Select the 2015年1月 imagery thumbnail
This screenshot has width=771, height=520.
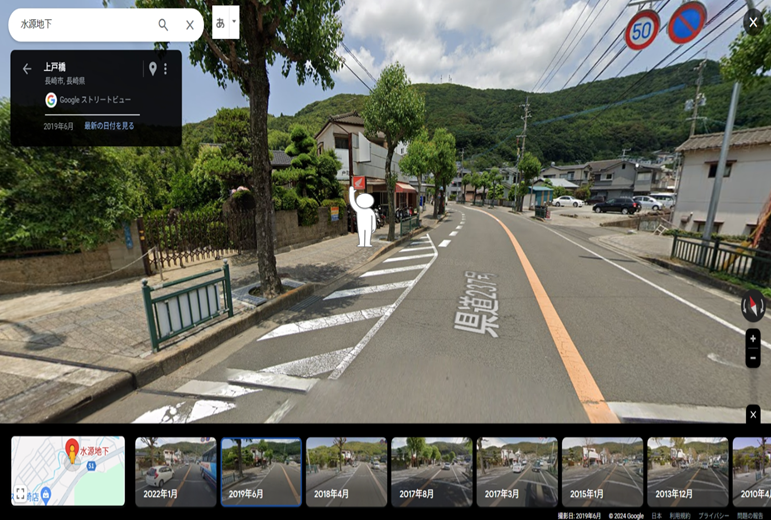pyautogui.click(x=602, y=471)
